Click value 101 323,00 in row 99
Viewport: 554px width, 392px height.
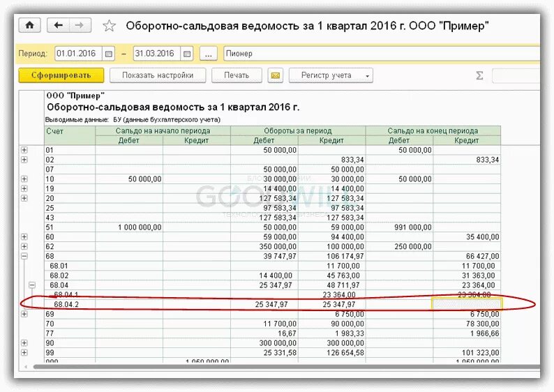click(480, 352)
